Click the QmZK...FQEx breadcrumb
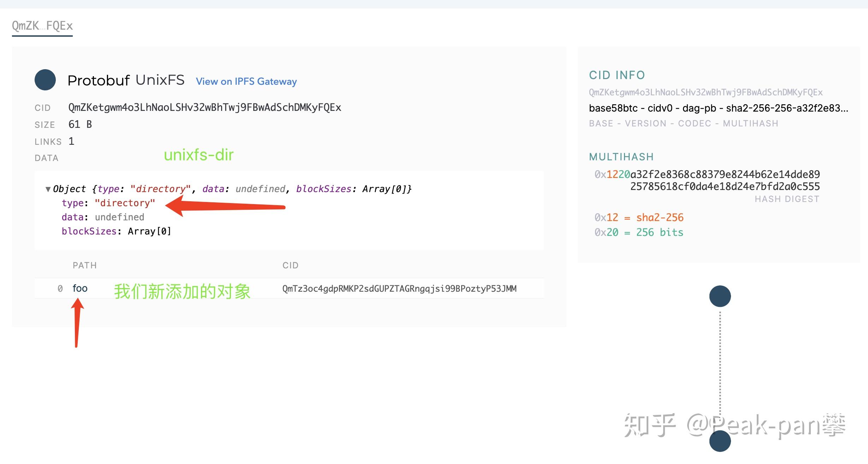 [x=42, y=25]
